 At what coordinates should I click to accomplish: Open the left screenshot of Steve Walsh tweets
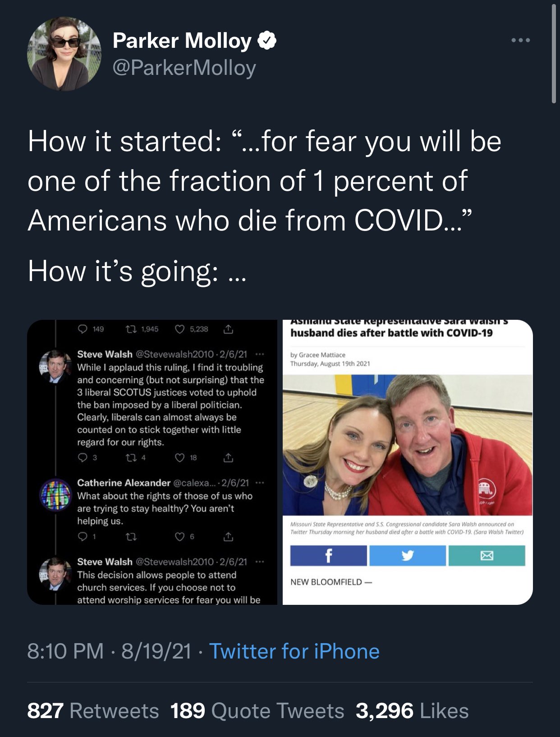[152, 462]
